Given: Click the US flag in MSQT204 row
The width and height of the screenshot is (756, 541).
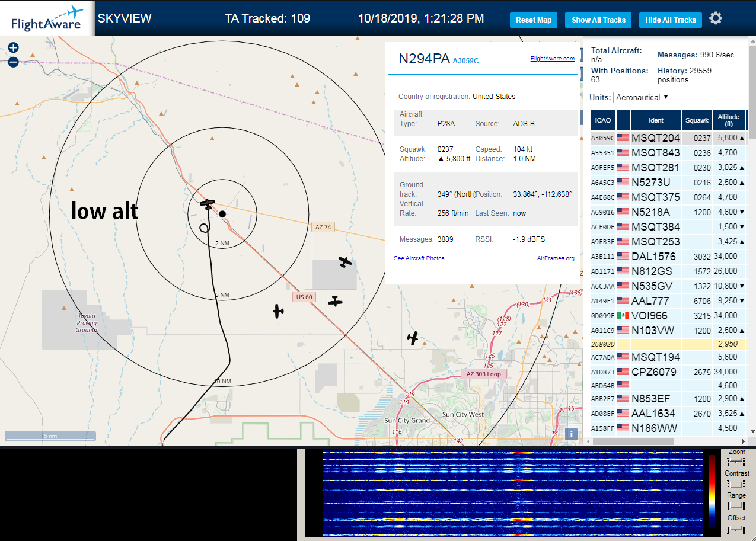Looking at the screenshot, I should [x=623, y=137].
